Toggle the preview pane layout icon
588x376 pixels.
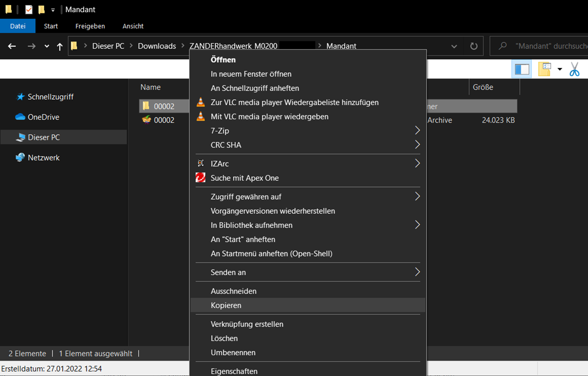tap(522, 69)
